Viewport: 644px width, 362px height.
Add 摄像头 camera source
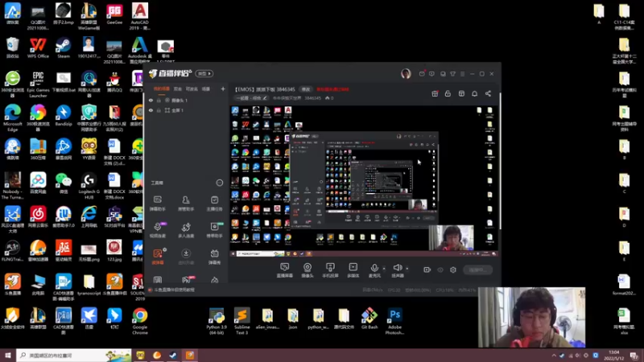pyautogui.click(x=308, y=270)
